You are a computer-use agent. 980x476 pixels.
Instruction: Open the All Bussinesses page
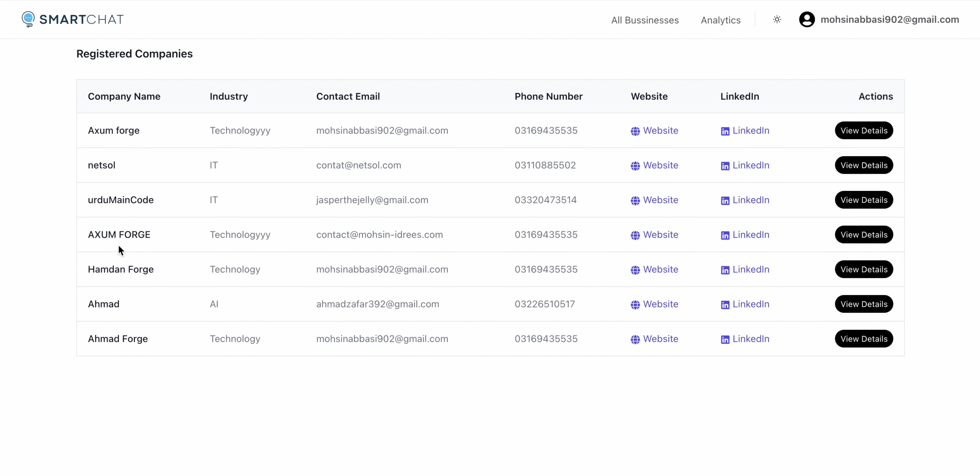(645, 20)
